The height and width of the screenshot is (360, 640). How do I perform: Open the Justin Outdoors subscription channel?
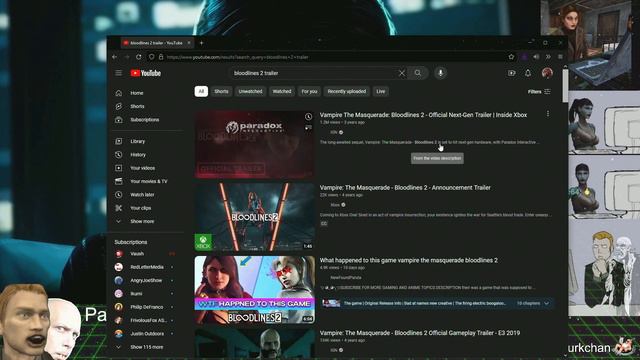pos(147,333)
